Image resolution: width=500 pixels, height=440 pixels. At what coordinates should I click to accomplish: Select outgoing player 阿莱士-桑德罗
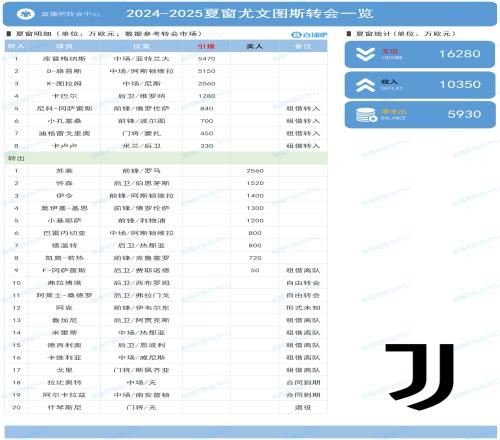(64, 295)
